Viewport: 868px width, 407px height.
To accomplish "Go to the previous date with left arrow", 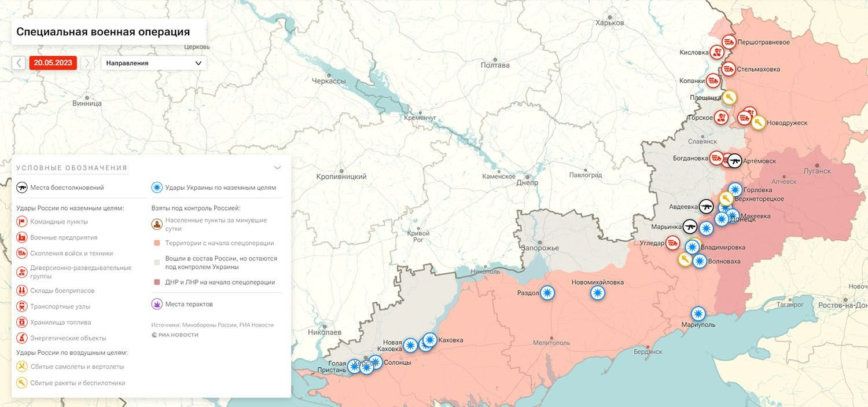I will click(19, 63).
